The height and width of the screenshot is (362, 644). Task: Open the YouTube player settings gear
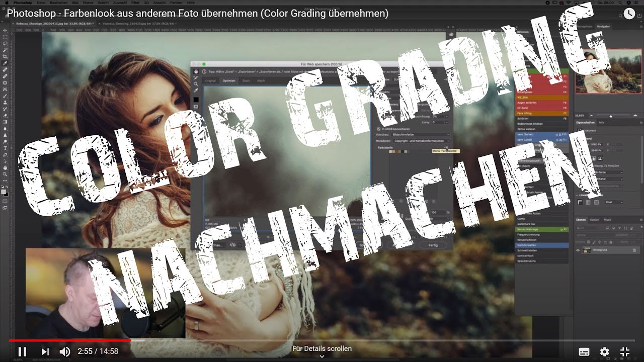tap(604, 351)
